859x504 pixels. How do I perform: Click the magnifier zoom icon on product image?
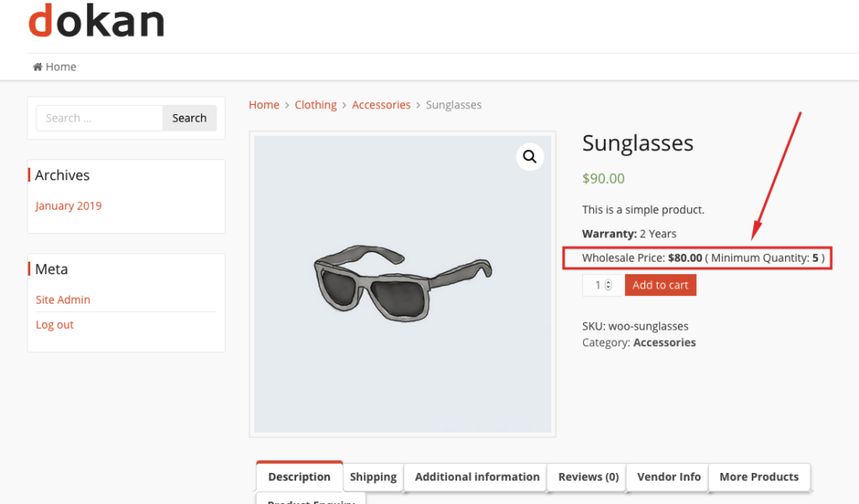(529, 157)
